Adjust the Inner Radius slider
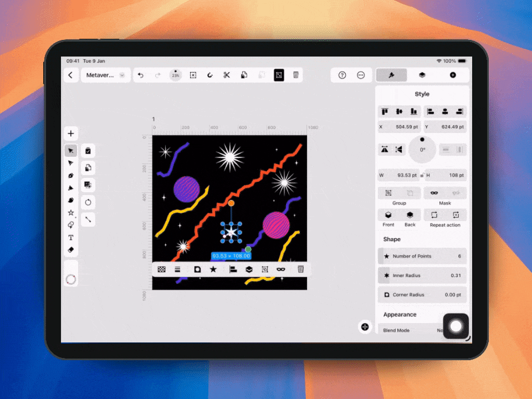 422,275
